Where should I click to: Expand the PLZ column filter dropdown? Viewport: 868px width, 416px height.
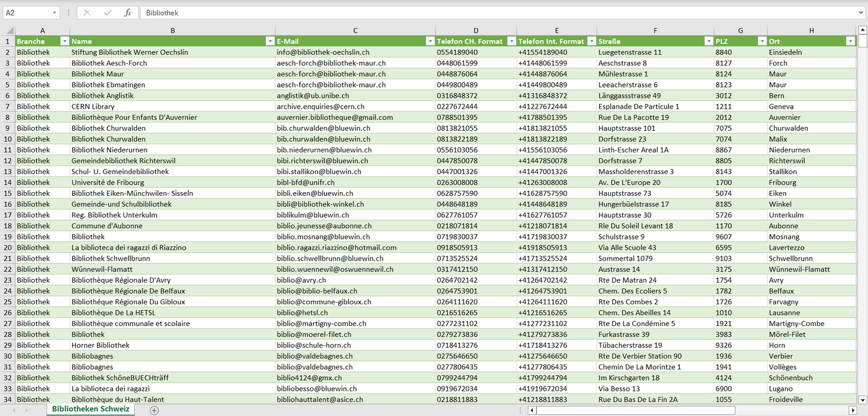pyautogui.click(x=762, y=41)
